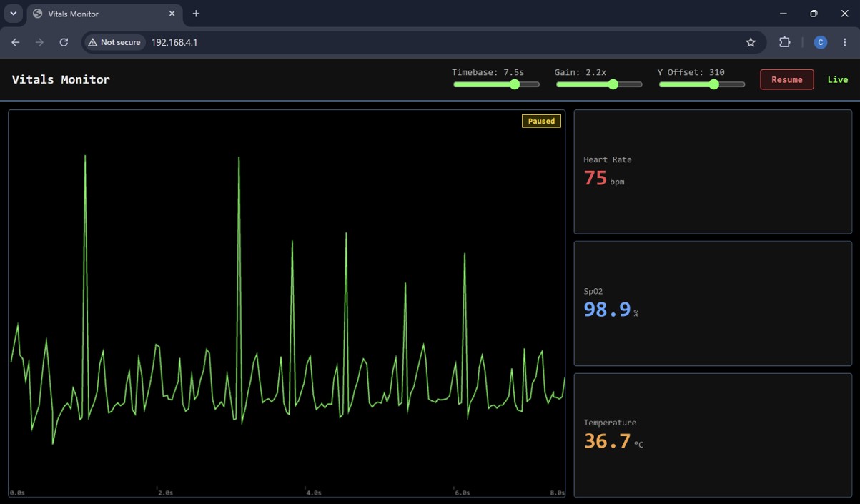Select the Temperature 36.7 value
The height and width of the screenshot is (504, 860).
pyautogui.click(x=607, y=440)
